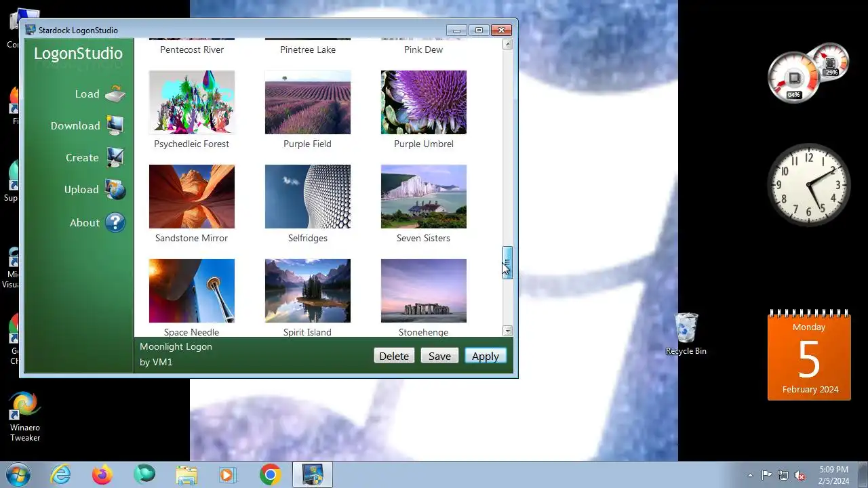Viewport: 868px width, 488px height.
Task: Click the LogonStudio taskbar button
Action: [x=313, y=474]
